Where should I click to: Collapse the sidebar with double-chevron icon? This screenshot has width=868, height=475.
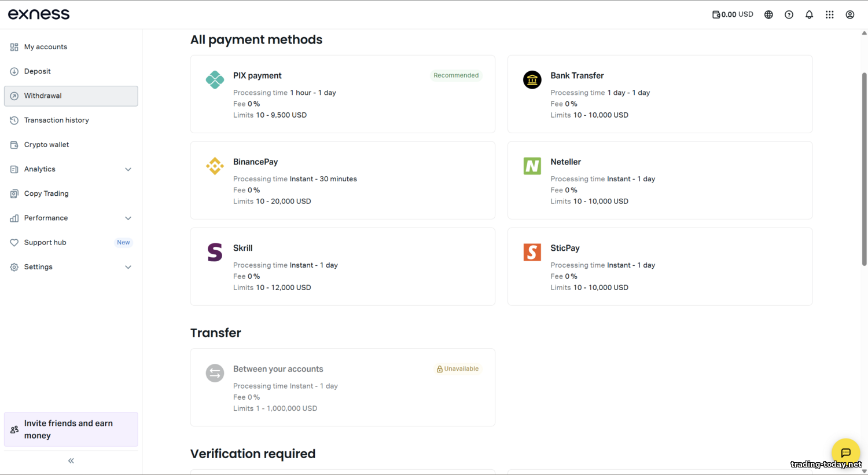tap(71, 461)
